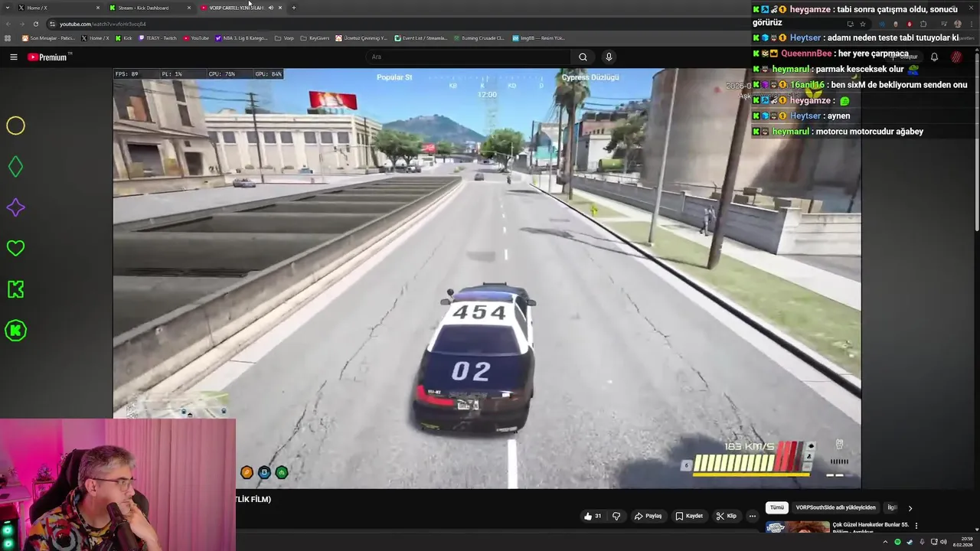980x551 pixels.
Task: Open the KeyGivers bookmarks folder
Action: [x=315, y=37]
